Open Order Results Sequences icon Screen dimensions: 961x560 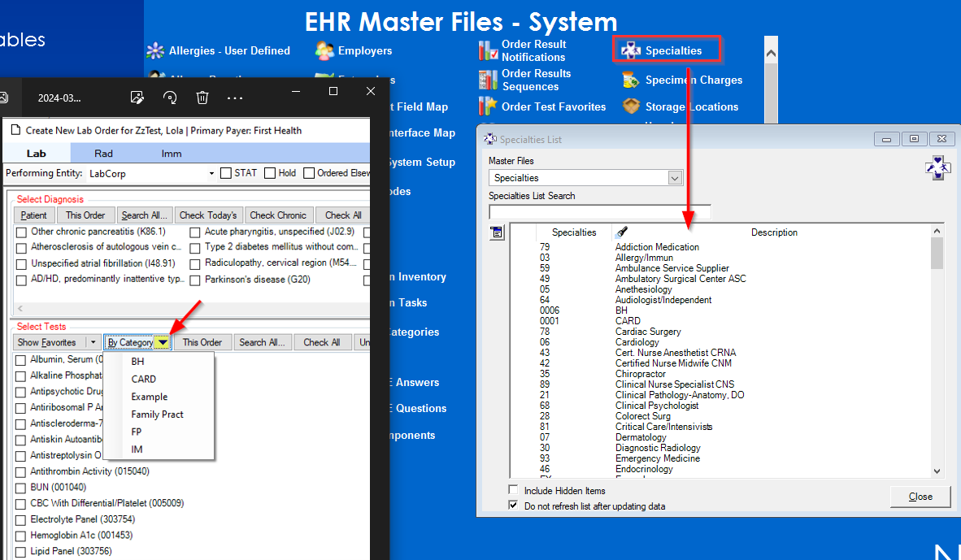488,80
